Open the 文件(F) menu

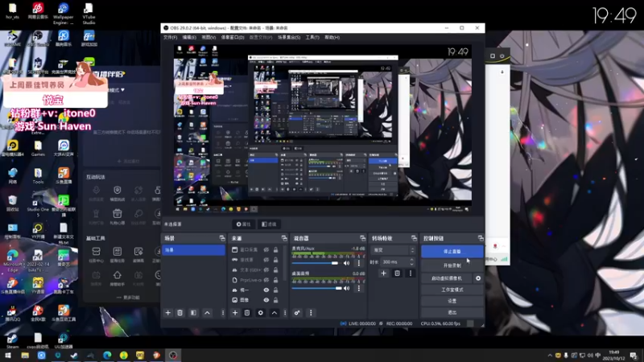point(170,37)
